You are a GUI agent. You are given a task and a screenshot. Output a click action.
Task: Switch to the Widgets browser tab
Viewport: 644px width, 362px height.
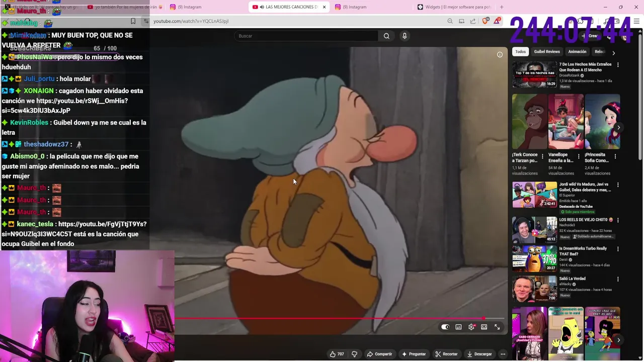click(x=454, y=7)
